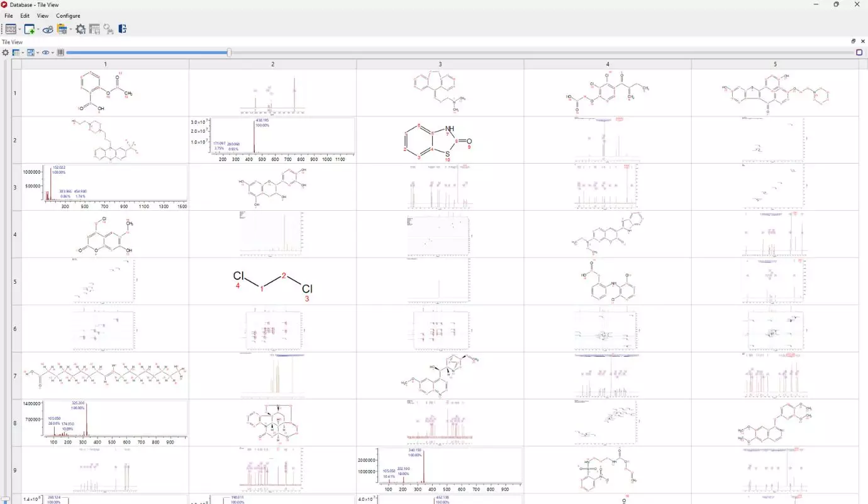Image resolution: width=868 pixels, height=504 pixels.
Task: Open the Edit menu
Action: tap(25, 16)
